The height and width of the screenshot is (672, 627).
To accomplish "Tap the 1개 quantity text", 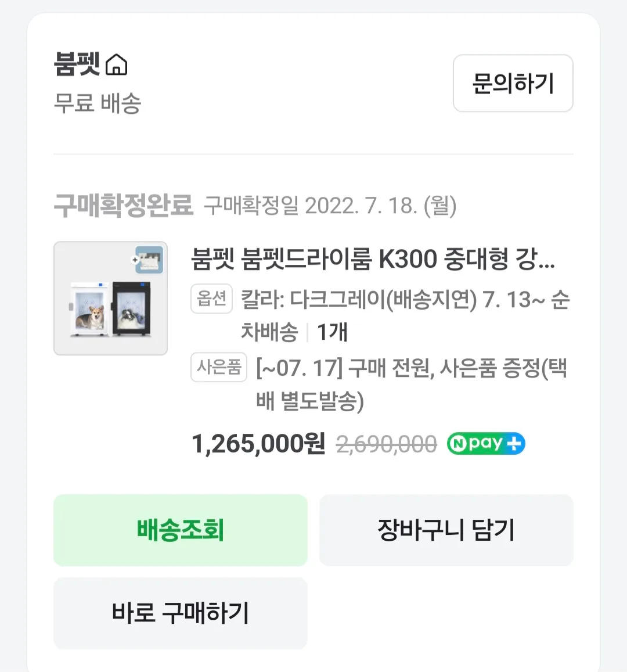I will [331, 332].
